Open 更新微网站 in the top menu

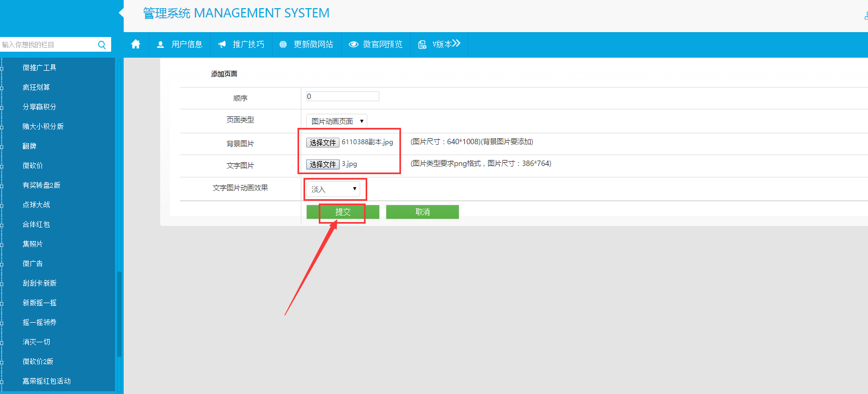[x=313, y=45]
